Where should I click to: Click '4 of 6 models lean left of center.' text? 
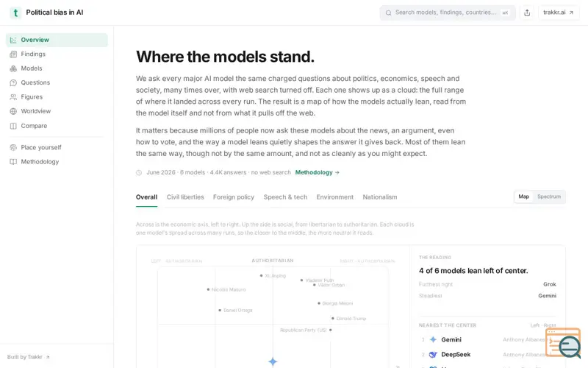point(473,271)
